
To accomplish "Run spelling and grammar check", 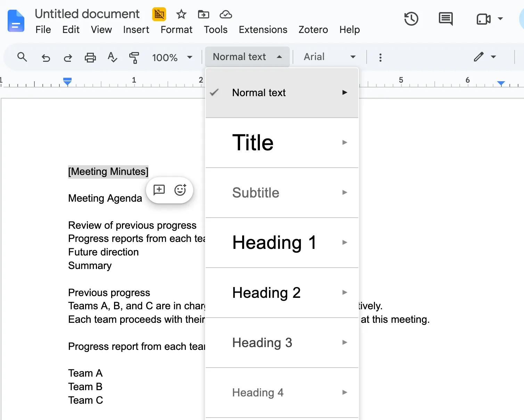I will [x=112, y=57].
